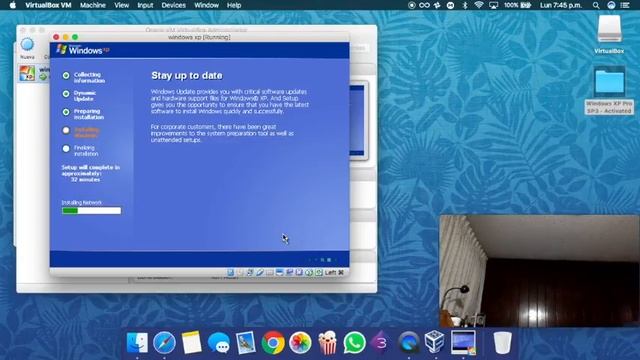Click 'Setup will complete in approximately' text
The height and width of the screenshot is (360, 640).
pyautogui.click(x=90, y=171)
